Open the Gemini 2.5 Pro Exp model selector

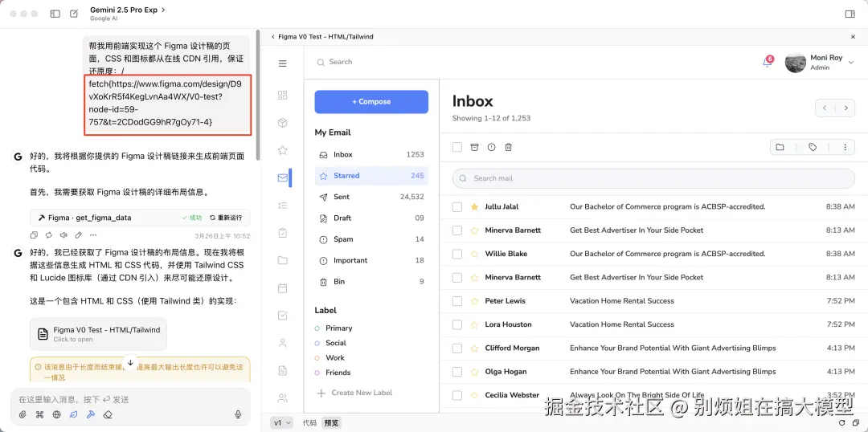point(127,10)
